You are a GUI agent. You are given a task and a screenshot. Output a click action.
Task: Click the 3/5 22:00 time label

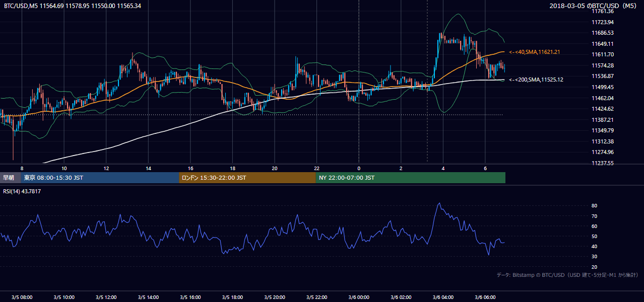point(316,297)
